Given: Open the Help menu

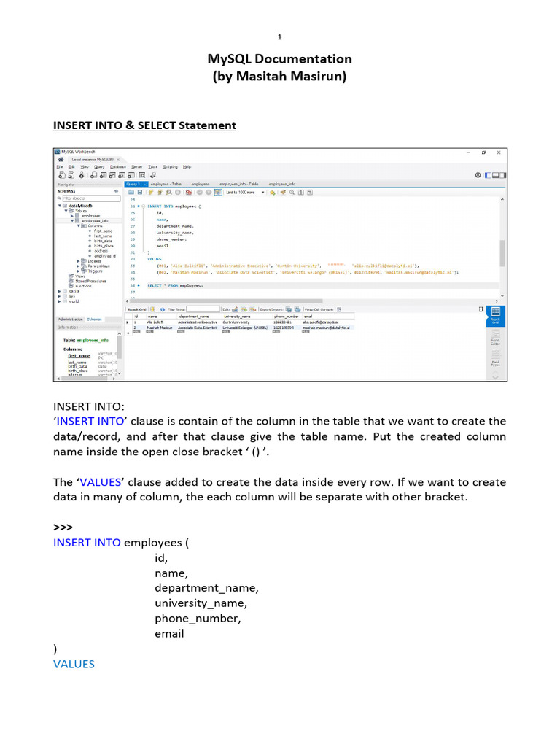Looking at the screenshot, I should click(187, 167).
